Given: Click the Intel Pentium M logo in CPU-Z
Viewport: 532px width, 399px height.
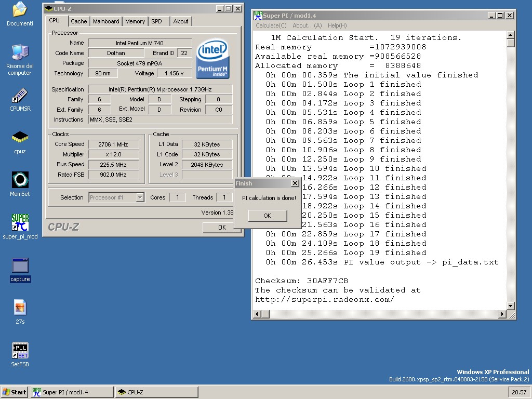Looking at the screenshot, I should [x=212, y=59].
